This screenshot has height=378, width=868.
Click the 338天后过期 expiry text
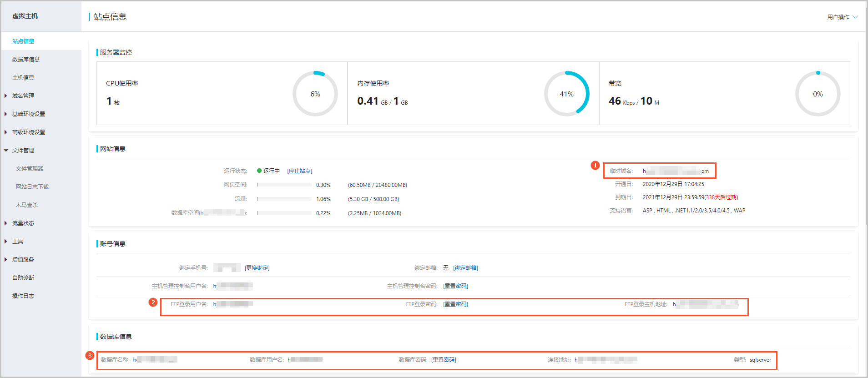[x=721, y=197]
